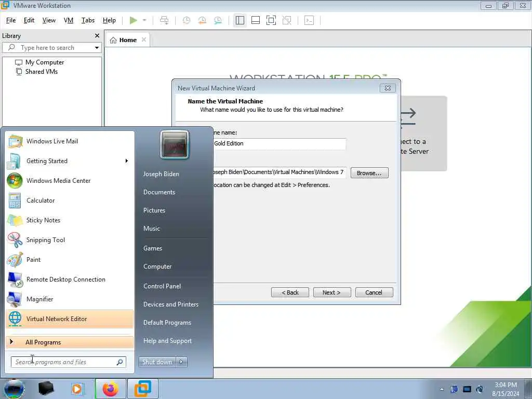The width and height of the screenshot is (532, 399).
Task: Open Control Panel
Action: point(162,286)
